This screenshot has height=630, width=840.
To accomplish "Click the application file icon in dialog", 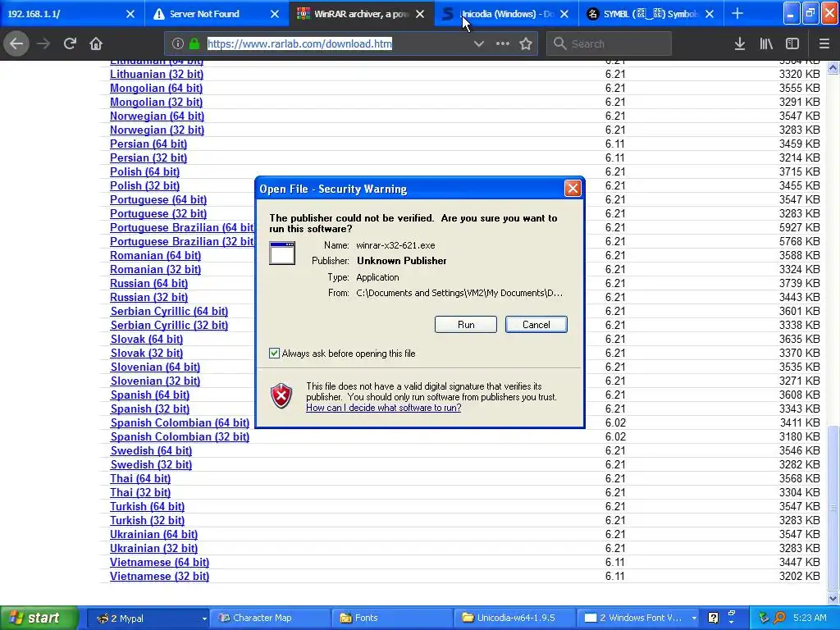I will 282,253.
